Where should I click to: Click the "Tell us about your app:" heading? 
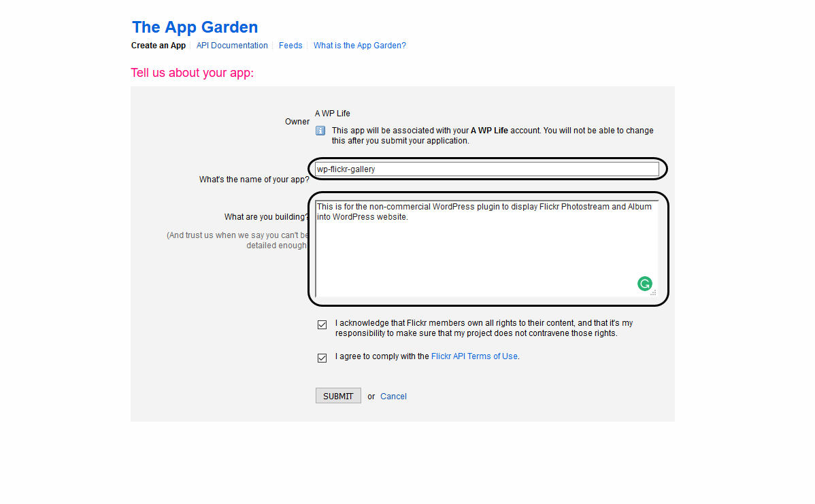tap(192, 73)
